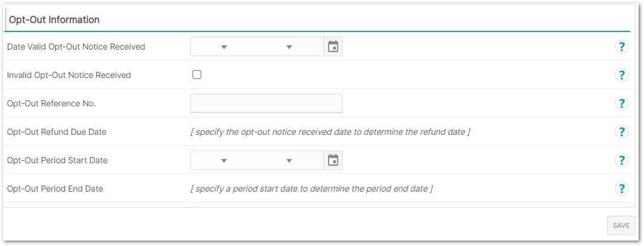
Task: Check the Invalid Opt-Out Notice Received checkbox
Action: pyautogui.click(x=197, y=74)
